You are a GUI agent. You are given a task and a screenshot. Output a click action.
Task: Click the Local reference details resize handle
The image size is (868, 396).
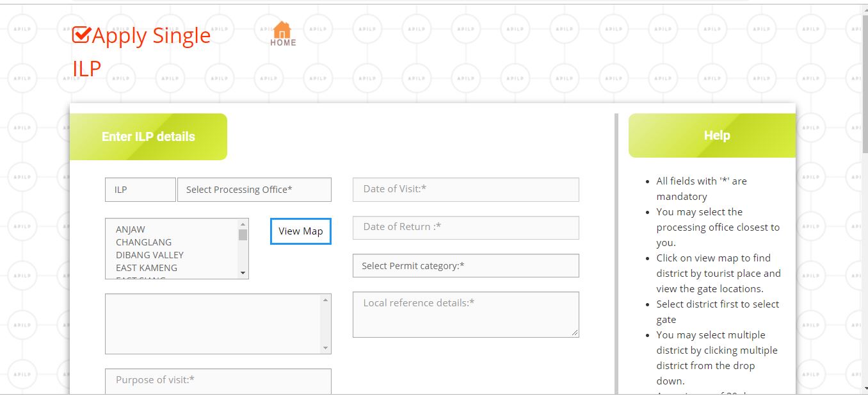(574, 333)
